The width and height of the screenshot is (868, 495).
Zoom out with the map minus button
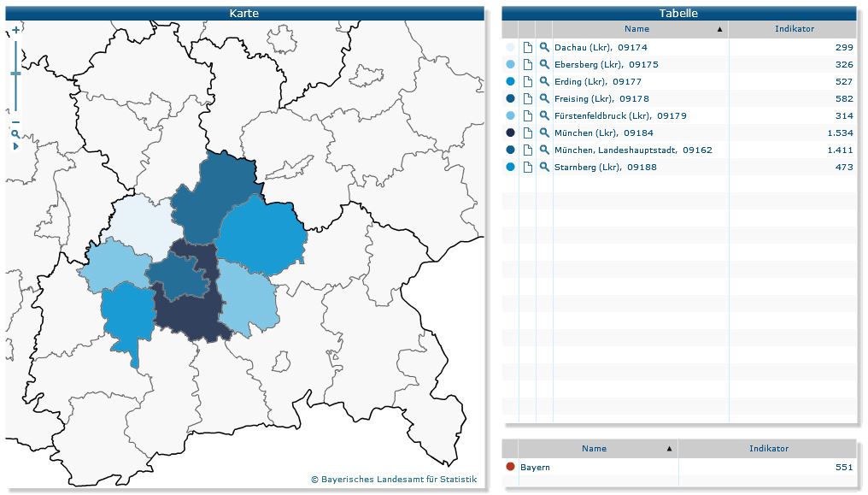[x=15, y=122]
